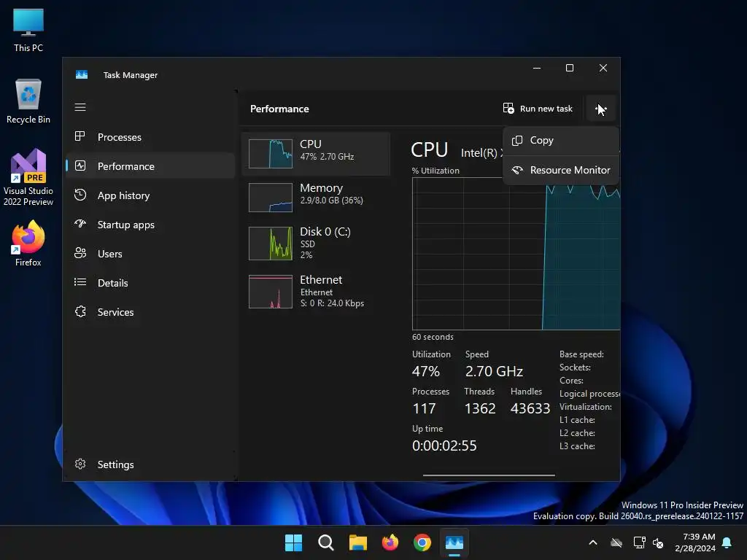Click the Settings gear icon
Screen dimensions: 747x560
80,464
